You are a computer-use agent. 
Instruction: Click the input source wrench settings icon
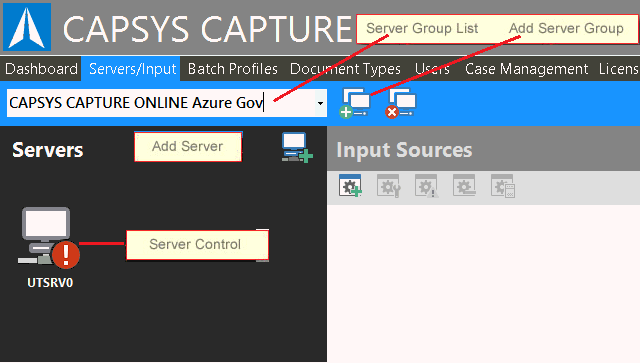click(x=389, y=186)
